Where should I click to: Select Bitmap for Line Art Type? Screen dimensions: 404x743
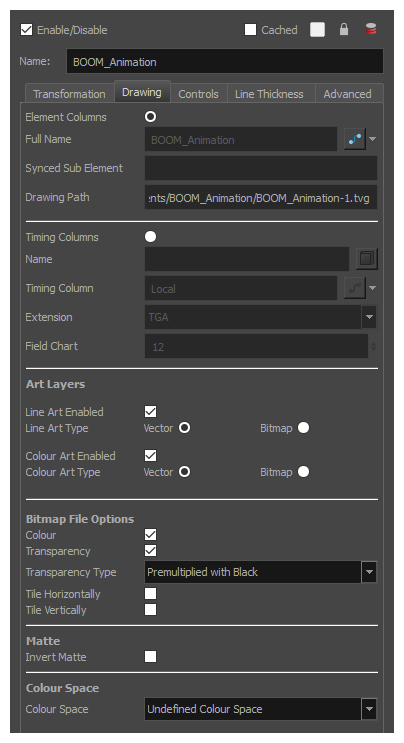tap(304, 428)
